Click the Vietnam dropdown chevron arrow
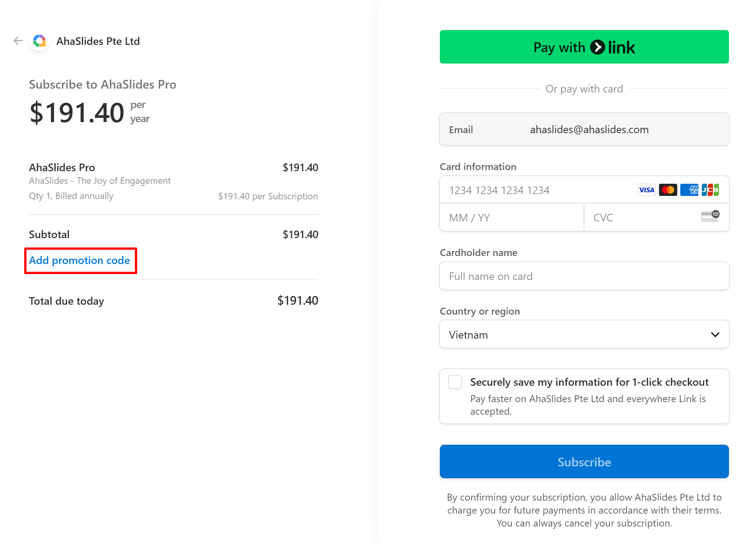The width and height of the screenshot is (756, 544). tap(715, 335)
